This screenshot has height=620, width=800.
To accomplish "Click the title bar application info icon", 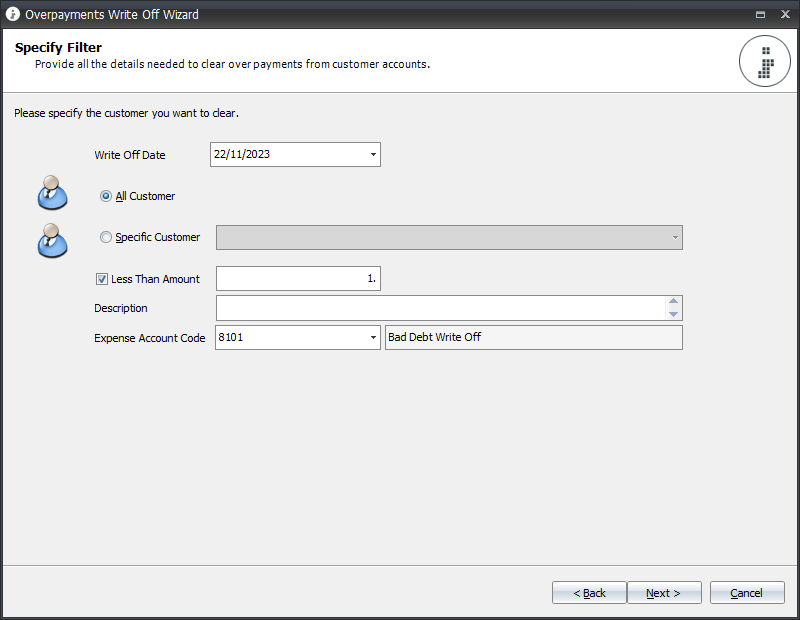I will click(13, 14).
